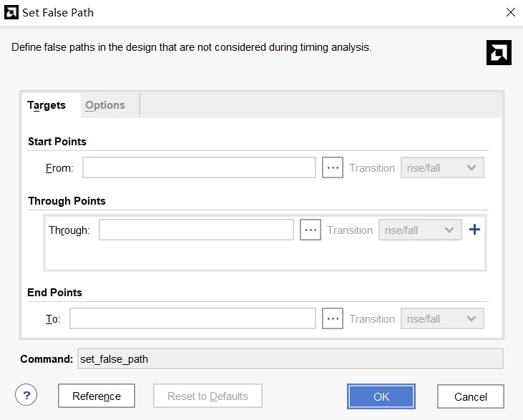Click the browse button for From start points
Viewport: 523px width, 420px height.
coord(333,168)
